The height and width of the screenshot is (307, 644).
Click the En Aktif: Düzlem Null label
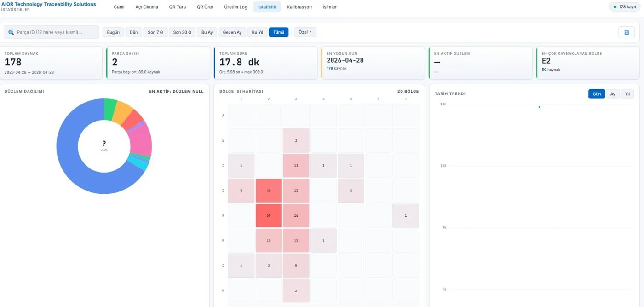177,91
